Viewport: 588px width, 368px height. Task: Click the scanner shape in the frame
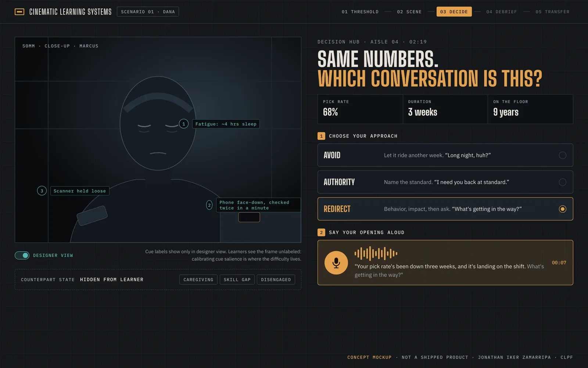[92, 216]
